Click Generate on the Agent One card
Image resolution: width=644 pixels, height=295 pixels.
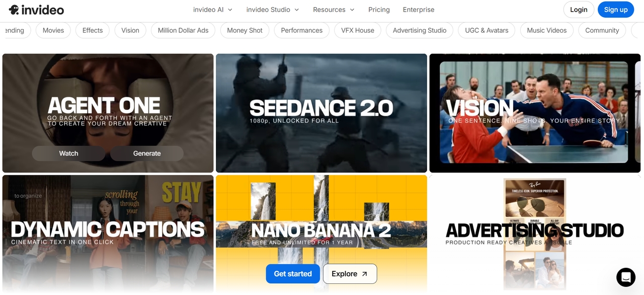coord(147,154)
